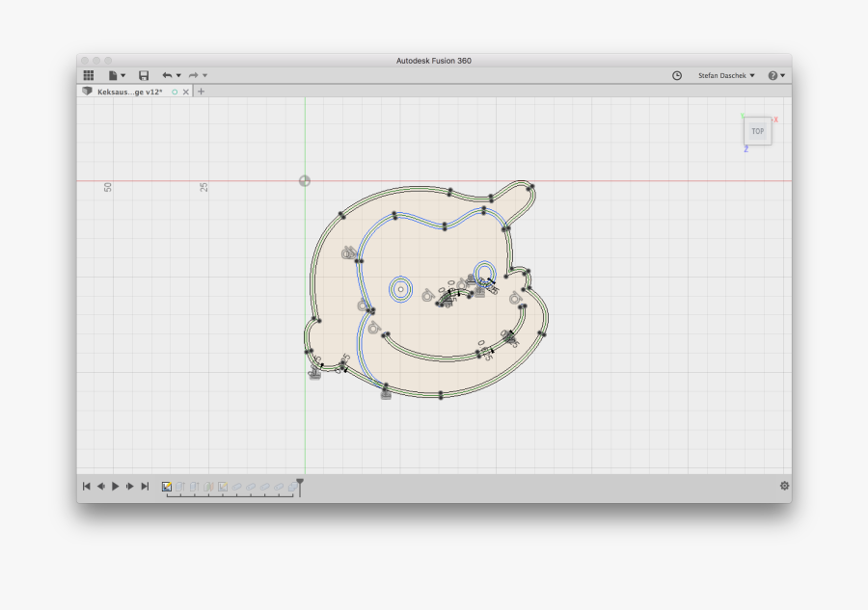
Task: Open the data panel grid icon
Action: [x=88, y=75]
